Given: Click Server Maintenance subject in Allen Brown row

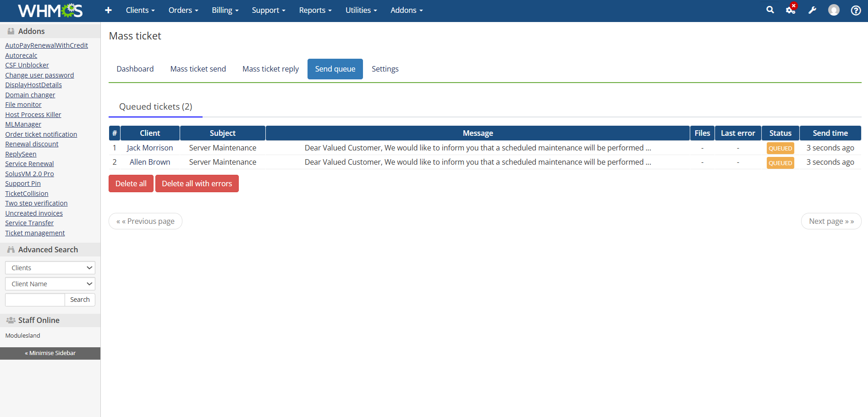Looking at the screenshot, I should pyautogui.click(x=223, y=162).
